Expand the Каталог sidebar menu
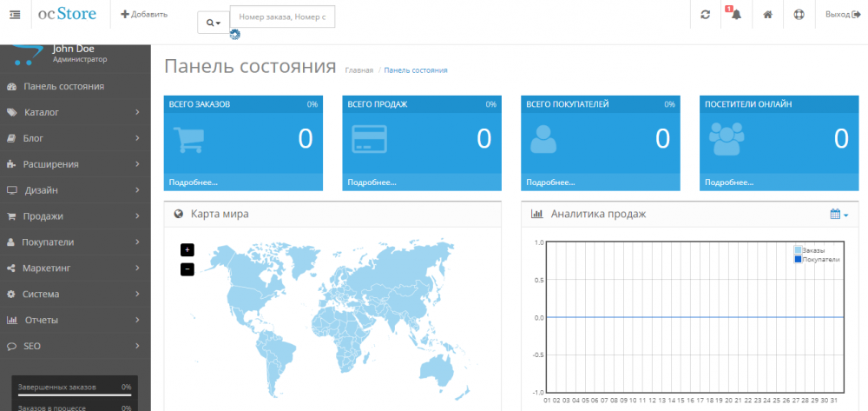Image resolution: width=868 pixels, height=411 pixels. (x=76, y=112)
